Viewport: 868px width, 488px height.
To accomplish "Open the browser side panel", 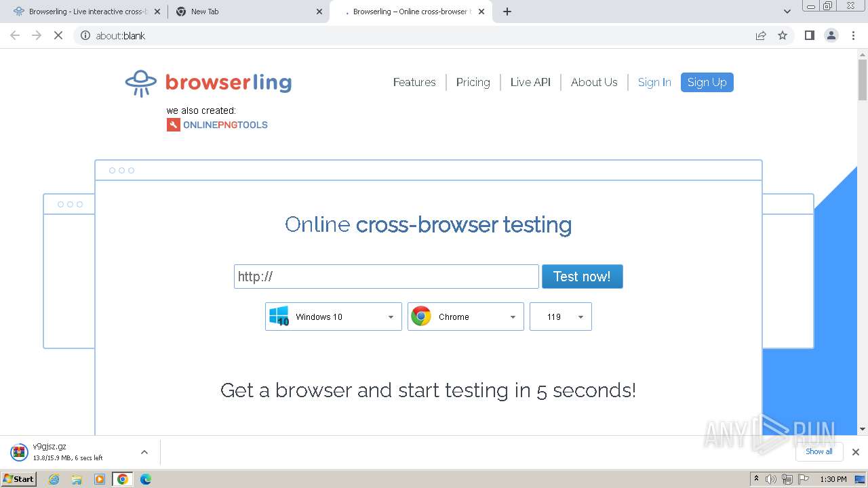I will (810, 35).
